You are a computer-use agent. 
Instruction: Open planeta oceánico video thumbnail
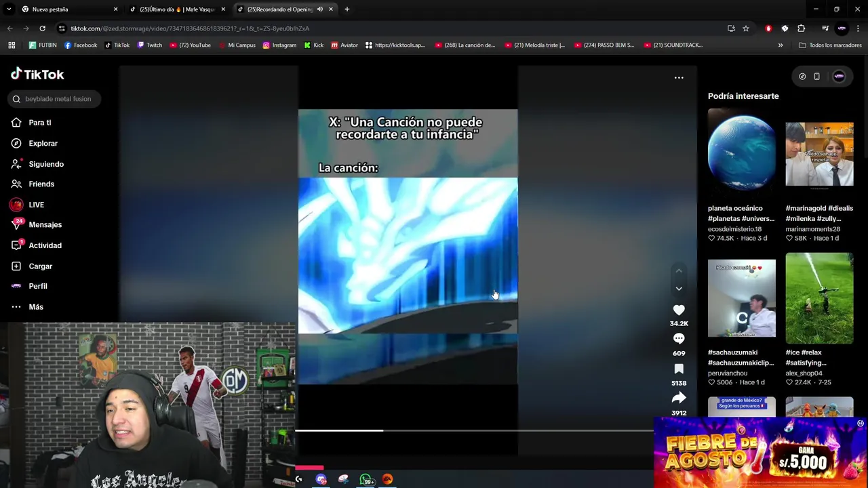point(742,153)
